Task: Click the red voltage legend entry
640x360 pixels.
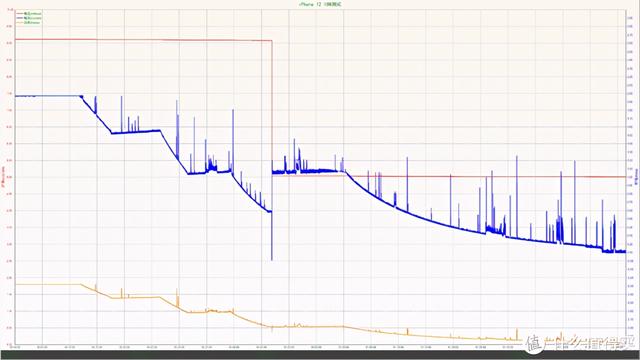Action: coord(29,13)
